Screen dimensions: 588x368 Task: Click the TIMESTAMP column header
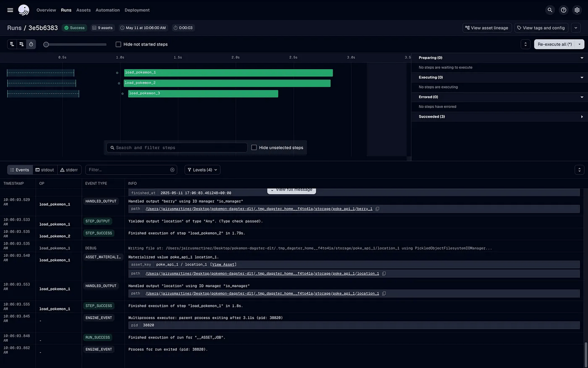coord(14,183)
